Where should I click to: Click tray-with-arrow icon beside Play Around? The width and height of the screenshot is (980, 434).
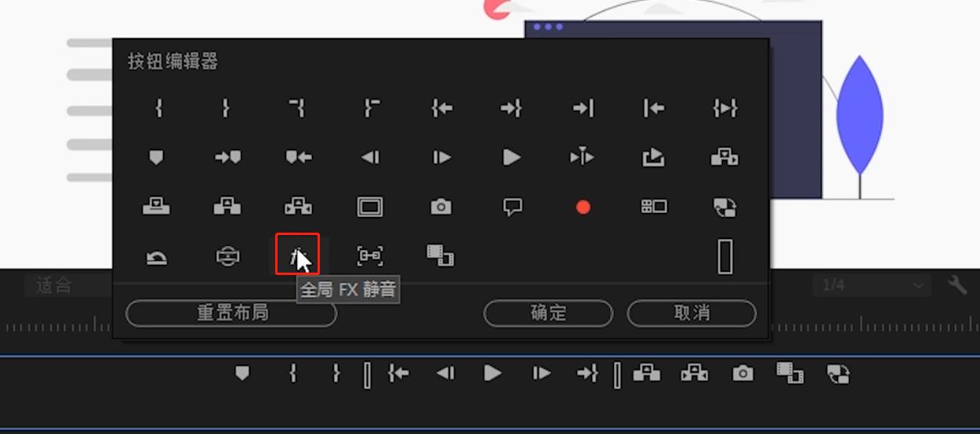pyautogui.click(x=653, y=157)
